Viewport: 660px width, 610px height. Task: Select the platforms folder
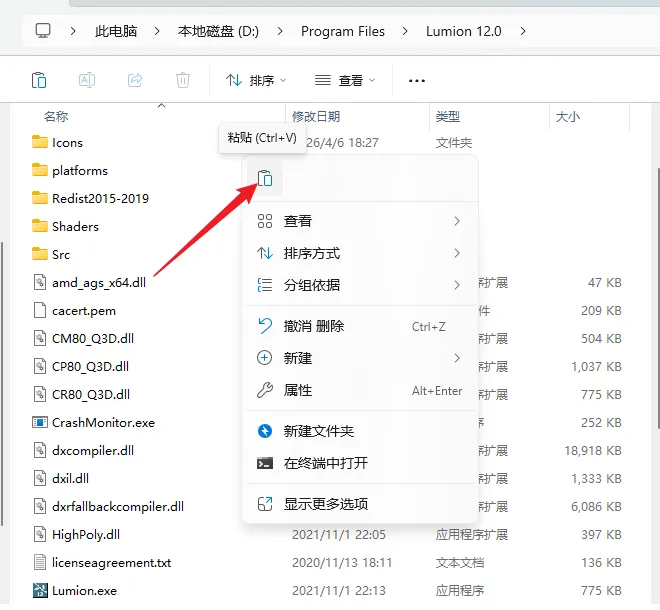point(70,170)
